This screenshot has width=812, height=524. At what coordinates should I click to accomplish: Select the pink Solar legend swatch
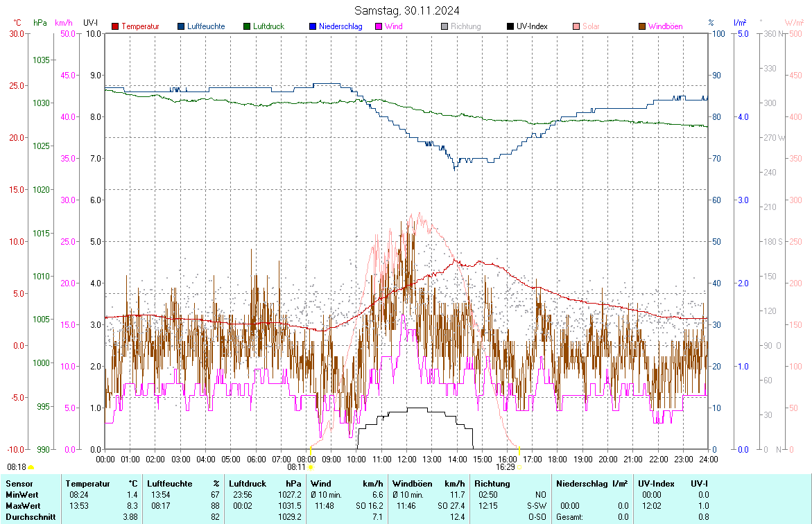pyautogui.click(x=576, y=26)
